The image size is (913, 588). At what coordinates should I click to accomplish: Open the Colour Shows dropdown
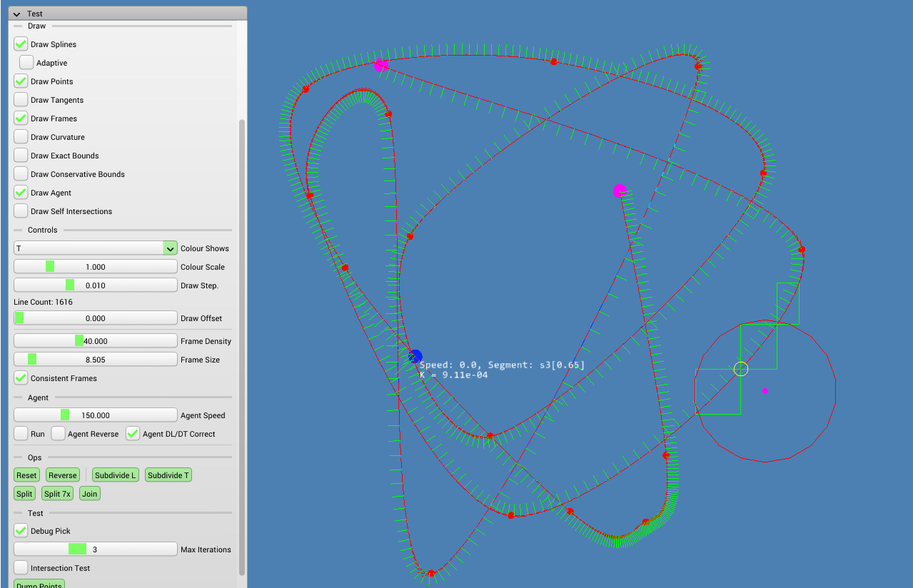pos(170,248)
